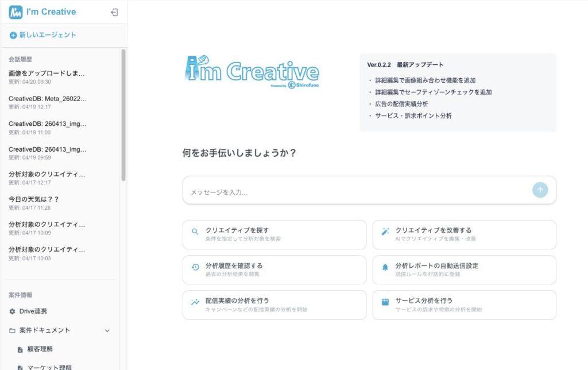Click the plus icon for 新しいエージェント

click(13, 35)
